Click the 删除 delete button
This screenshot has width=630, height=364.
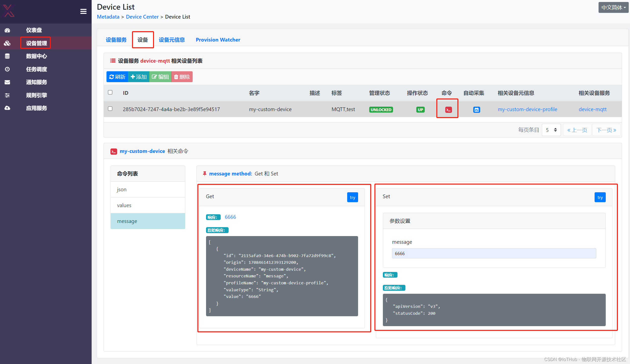pos(182,77)
